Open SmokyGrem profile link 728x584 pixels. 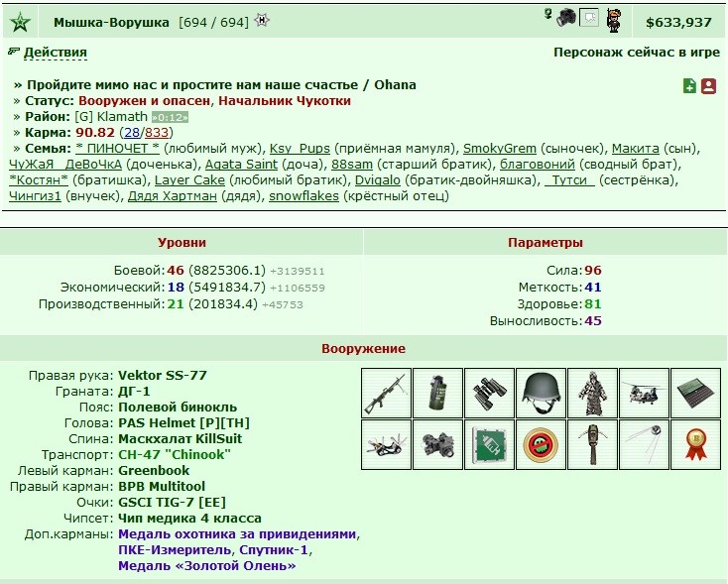500,148
